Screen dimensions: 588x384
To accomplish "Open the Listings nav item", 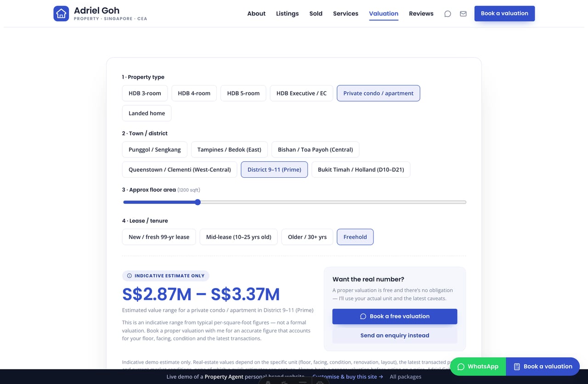I will 287,14.
